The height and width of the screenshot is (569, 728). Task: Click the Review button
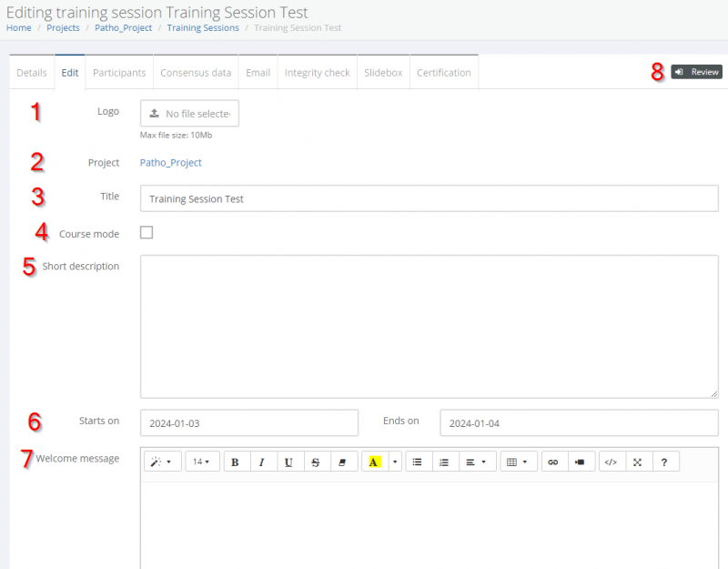pyautogui.click(x=697, y=72)
